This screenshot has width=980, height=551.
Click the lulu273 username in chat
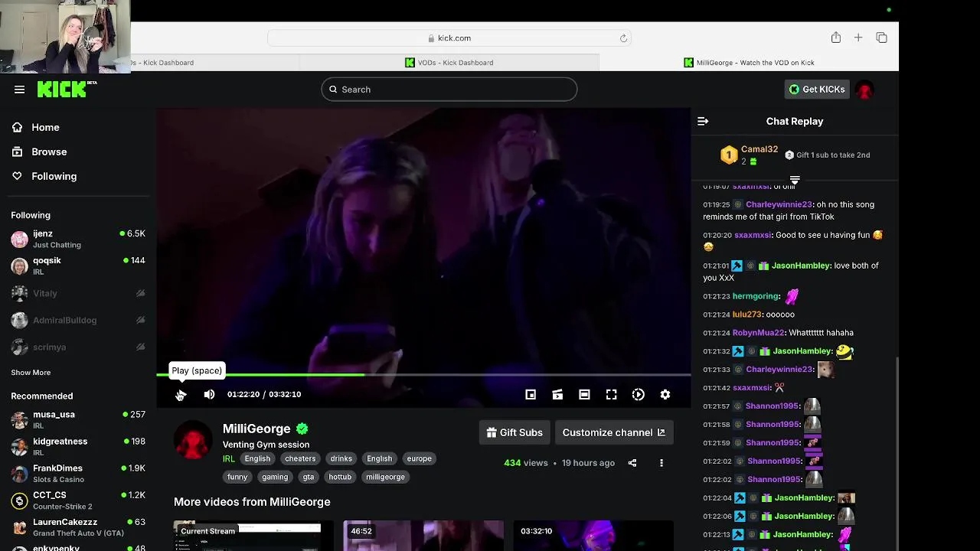747,315
